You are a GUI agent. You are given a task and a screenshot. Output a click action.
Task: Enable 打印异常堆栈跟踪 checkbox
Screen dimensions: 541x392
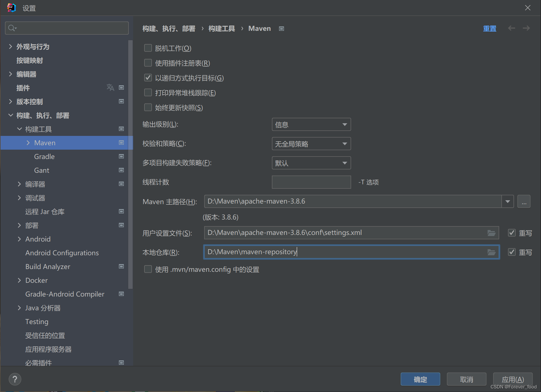pos(148,93)
